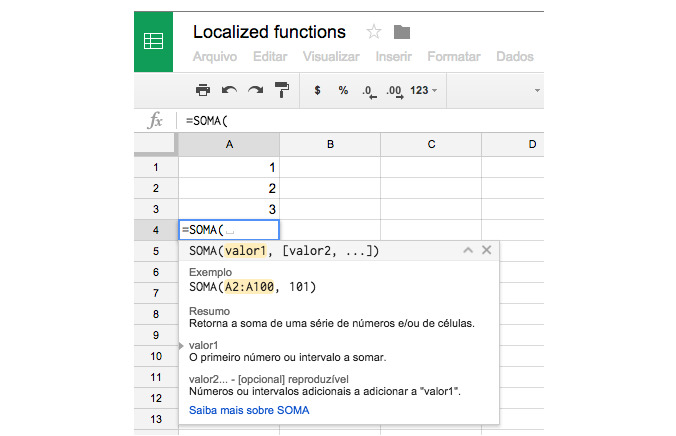This screenshot has height=436, width=676.
Task: Close the SOMA function help popup
Action: tap(486, 251)
